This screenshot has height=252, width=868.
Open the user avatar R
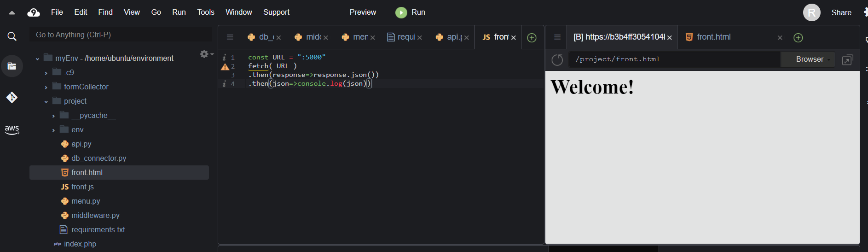click(812, 12)
